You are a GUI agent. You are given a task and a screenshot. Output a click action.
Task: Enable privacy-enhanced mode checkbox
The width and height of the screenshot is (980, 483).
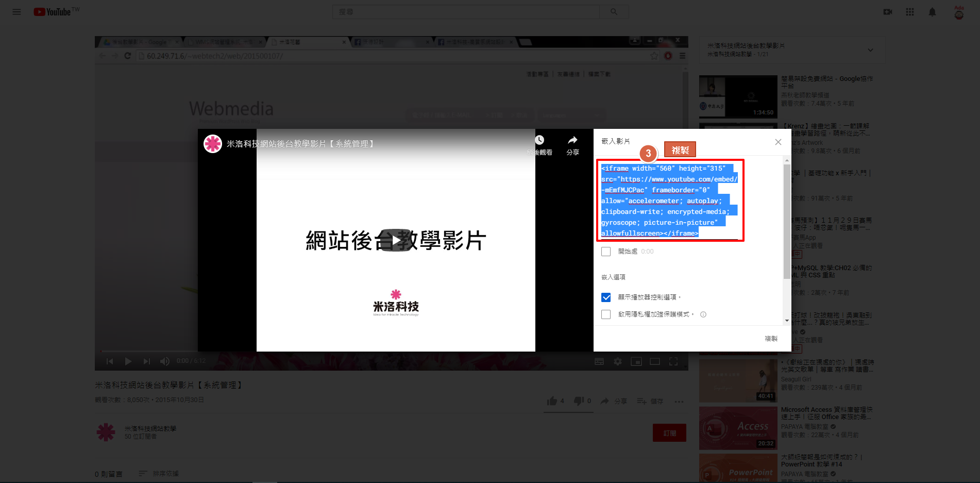pos(606,314)
